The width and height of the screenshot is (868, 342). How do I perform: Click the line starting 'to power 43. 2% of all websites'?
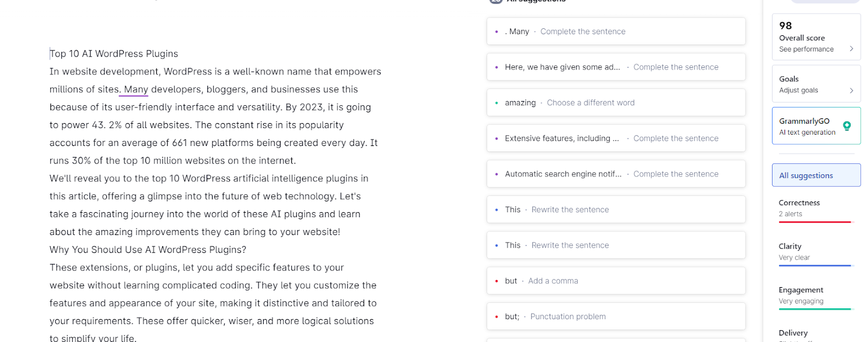[196, 125]
